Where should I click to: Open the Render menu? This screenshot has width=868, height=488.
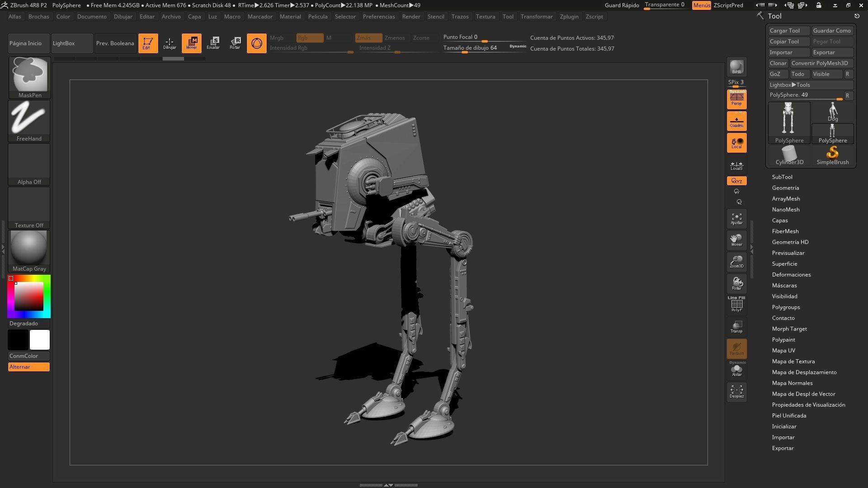411,17
